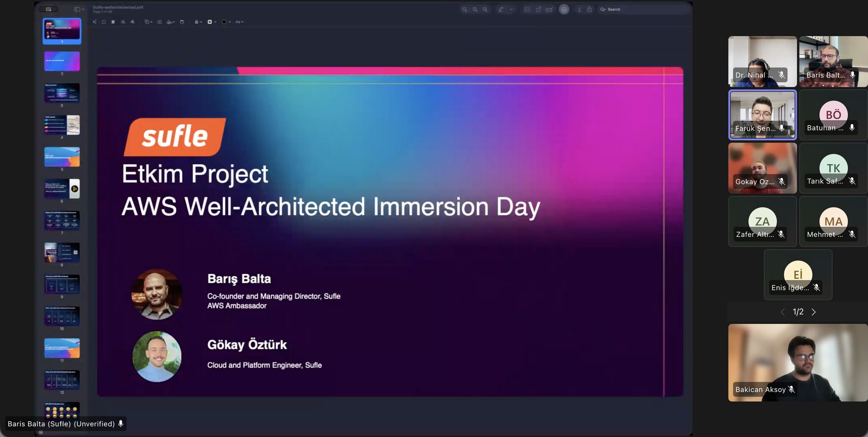Select slide thumbnail 12 in sidebar
The height and width of the screenshot is (437, 868).
coord(62,380)
